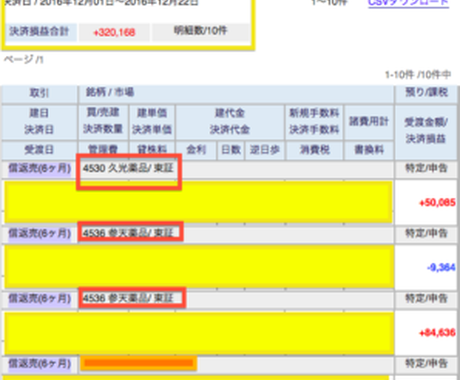
Task: Click the 金利 header cell
Action: pyautogui.click(x=196, y=150)
